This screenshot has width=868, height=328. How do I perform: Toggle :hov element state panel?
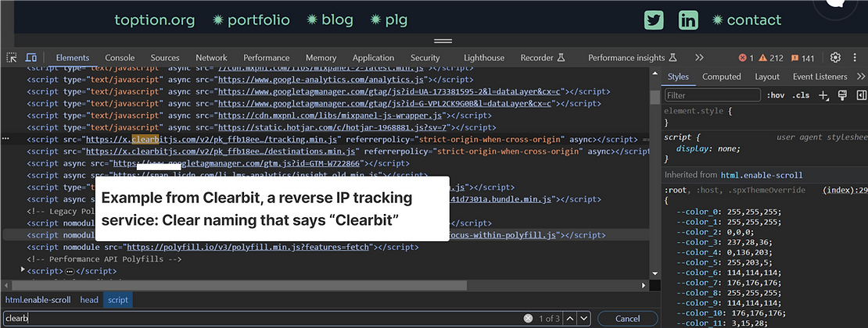click(x=776, y=95)
